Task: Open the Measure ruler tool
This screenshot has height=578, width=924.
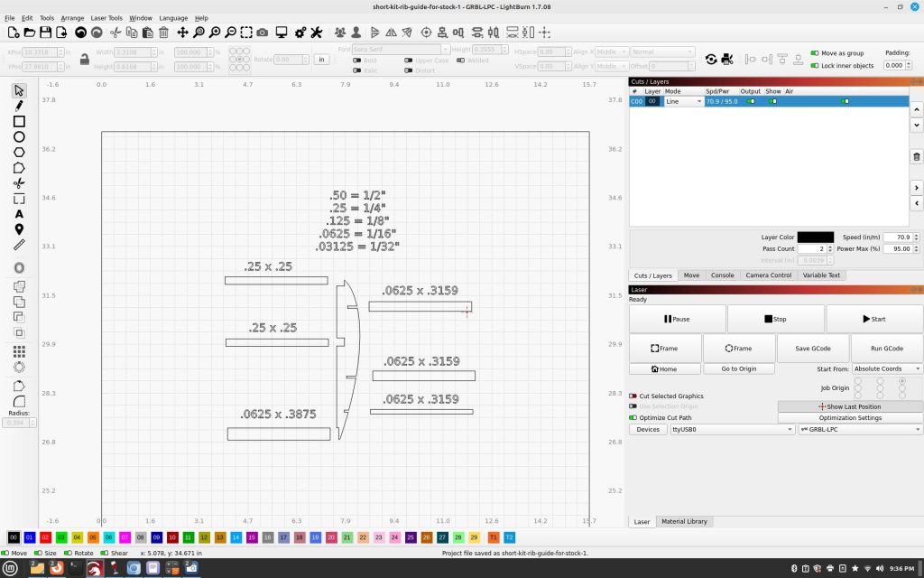Action: tap(19, 245)
